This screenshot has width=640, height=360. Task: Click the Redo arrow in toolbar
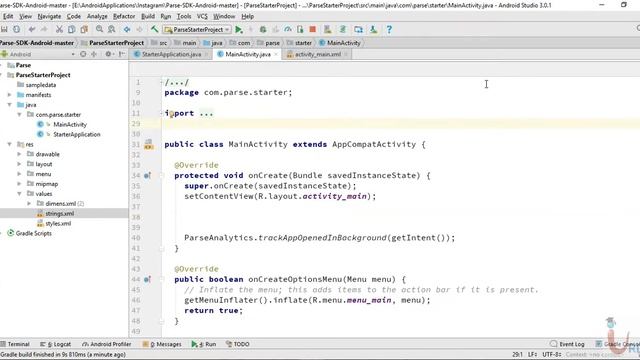pyautogui.click(x=44, y=29)
